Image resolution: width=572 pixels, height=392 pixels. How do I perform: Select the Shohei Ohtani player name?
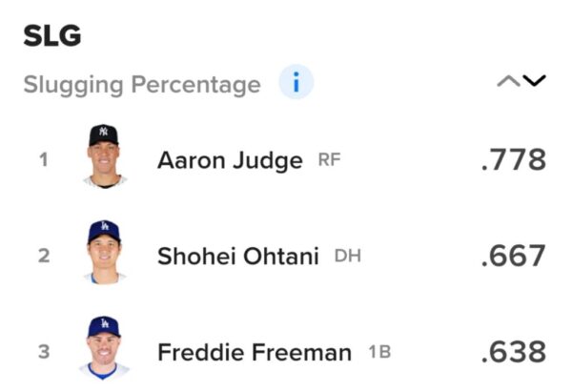[x=237, y=257]
